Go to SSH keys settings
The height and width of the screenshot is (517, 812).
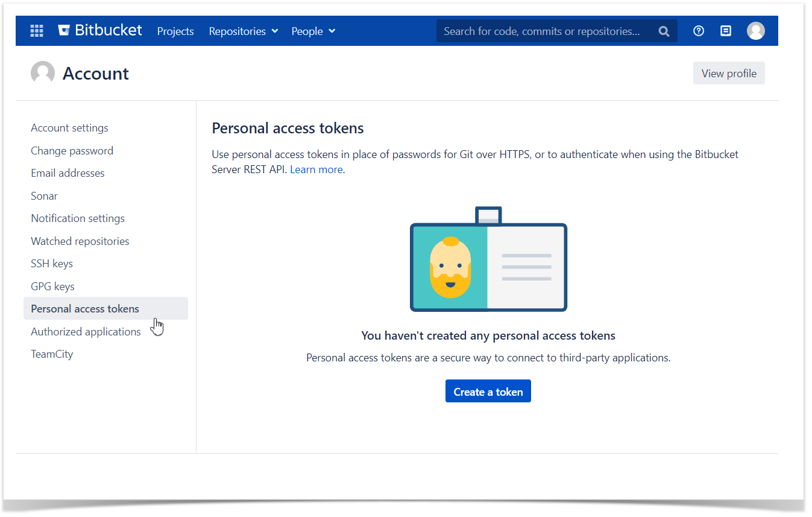52,264
